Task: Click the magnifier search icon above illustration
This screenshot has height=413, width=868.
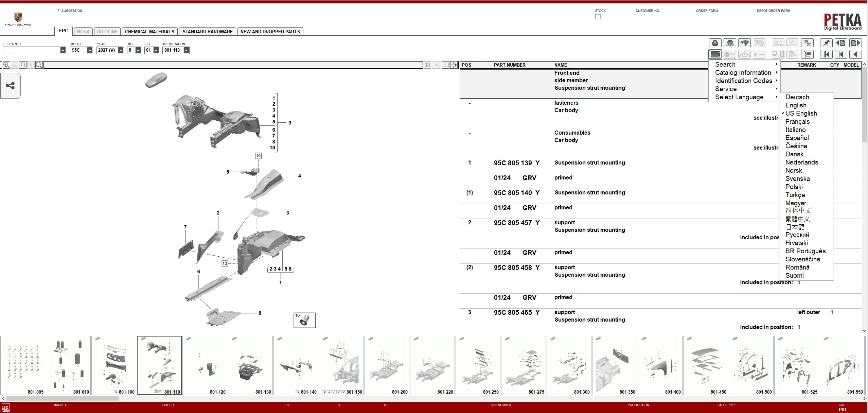Action: point(39,65)
